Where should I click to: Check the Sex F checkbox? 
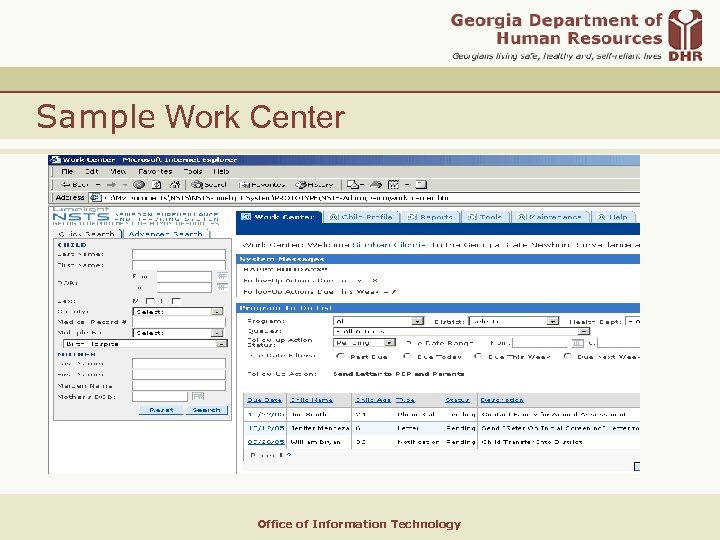coord(176,301)
